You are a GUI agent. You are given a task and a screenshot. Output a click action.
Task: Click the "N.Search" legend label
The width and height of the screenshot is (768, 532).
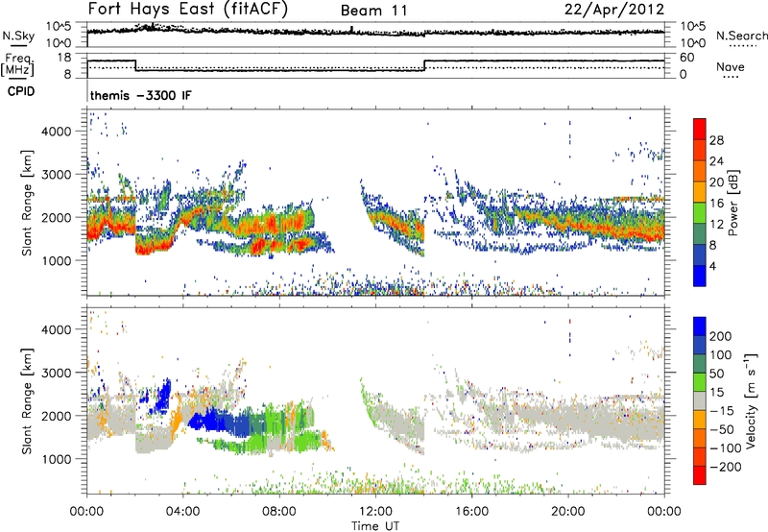point(741,36)
